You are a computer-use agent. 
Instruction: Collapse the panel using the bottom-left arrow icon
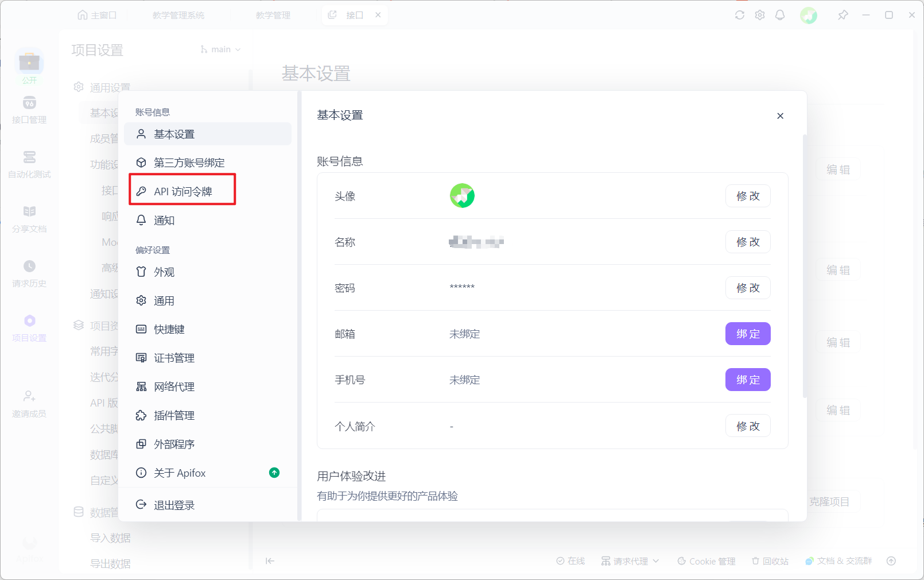[x=270, y=561]
